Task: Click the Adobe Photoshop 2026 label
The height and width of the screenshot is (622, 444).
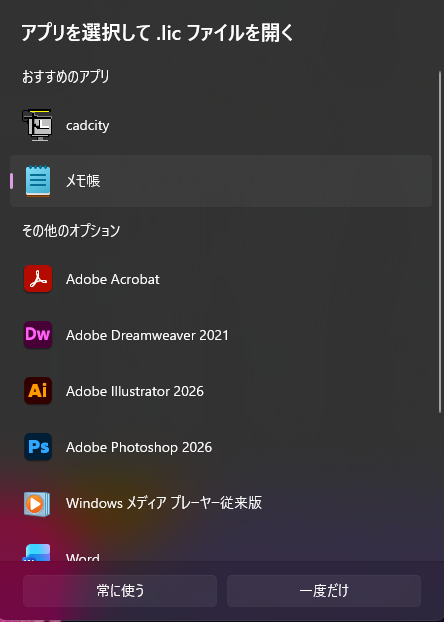Action: [x=139, y=447]
